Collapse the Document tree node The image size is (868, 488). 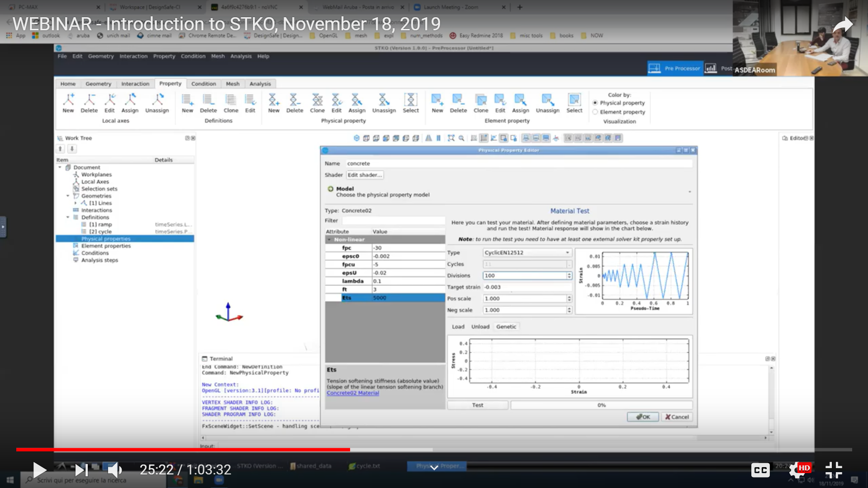click(60, 167)
